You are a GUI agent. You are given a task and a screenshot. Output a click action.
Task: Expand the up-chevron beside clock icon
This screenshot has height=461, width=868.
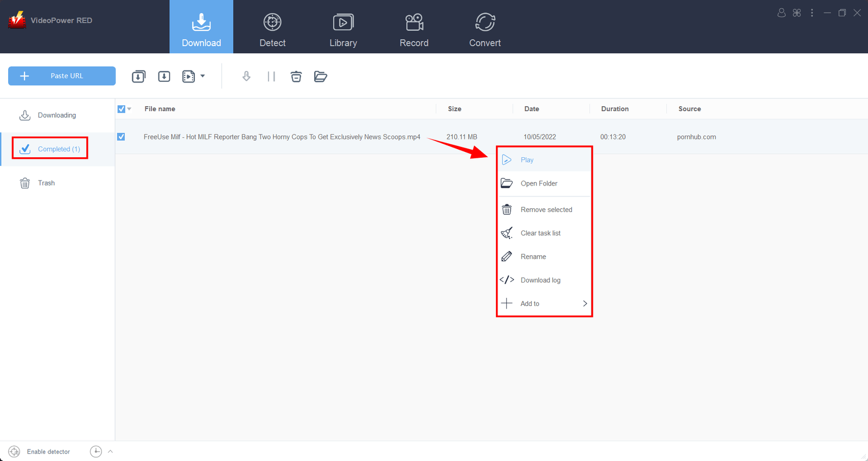(110, 451)
